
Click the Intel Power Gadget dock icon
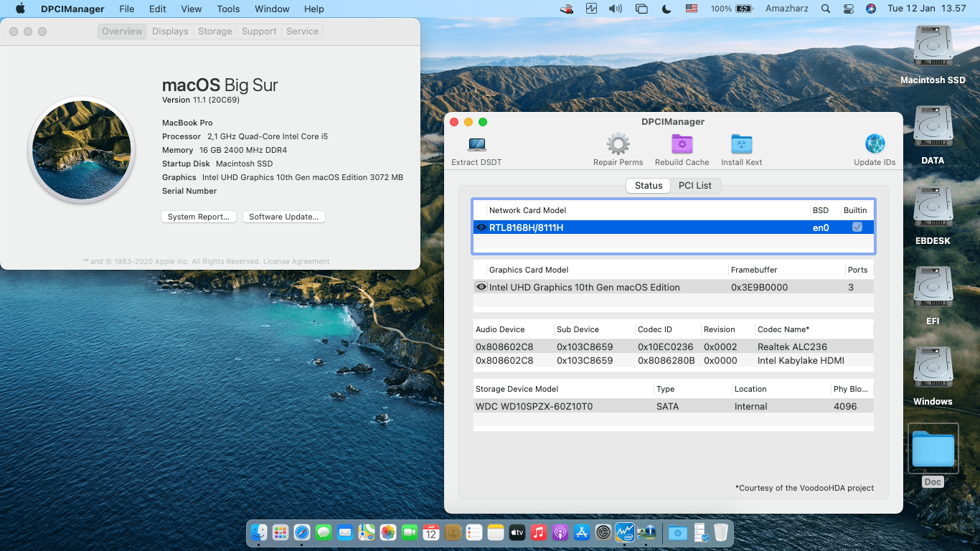(625, 532)
